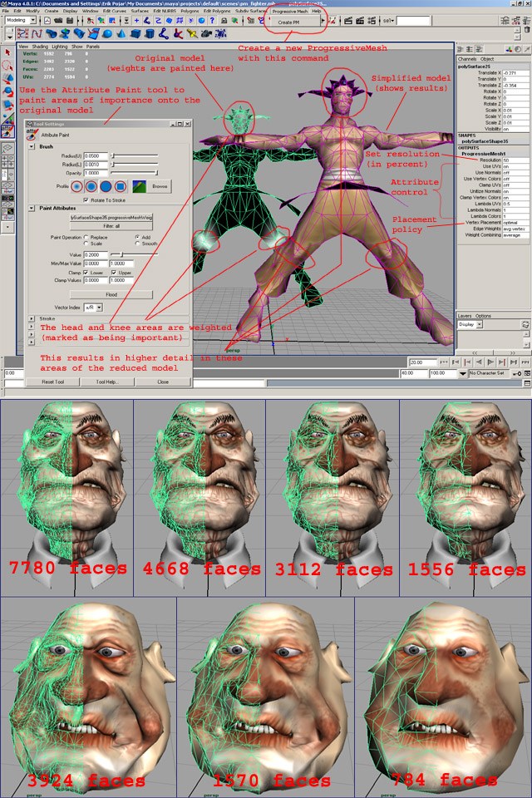Activate the Attribute Paint tool icon
This screenshot has height=798, width=532.
[7, 132]
